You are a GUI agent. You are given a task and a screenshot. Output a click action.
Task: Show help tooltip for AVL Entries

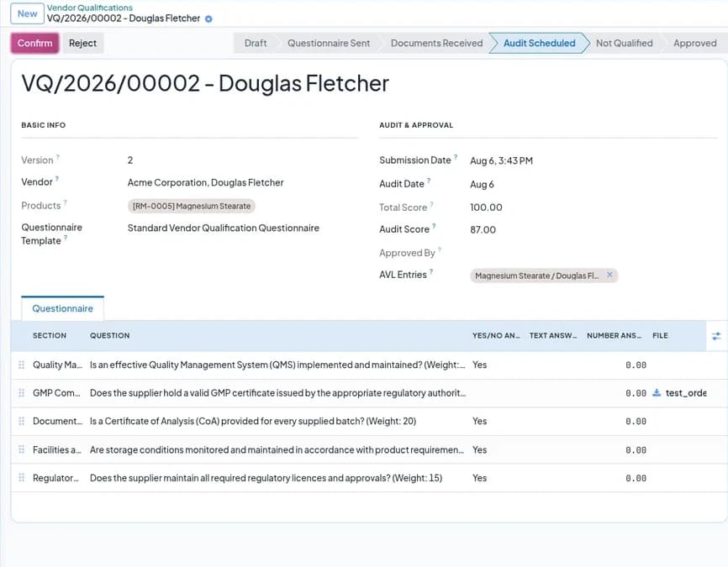click(x=431, y=271)
